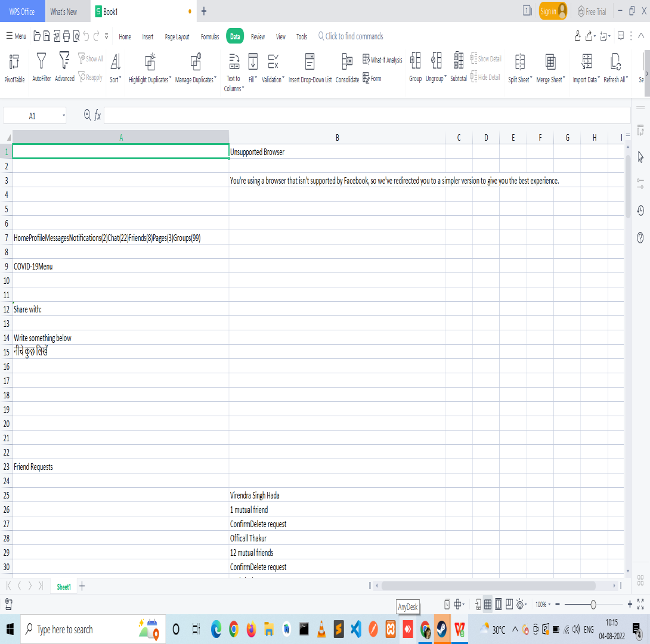Click the Insert Function fx icon
The width and height of the screenshot is (650, 644).
[x=97, y=115]
